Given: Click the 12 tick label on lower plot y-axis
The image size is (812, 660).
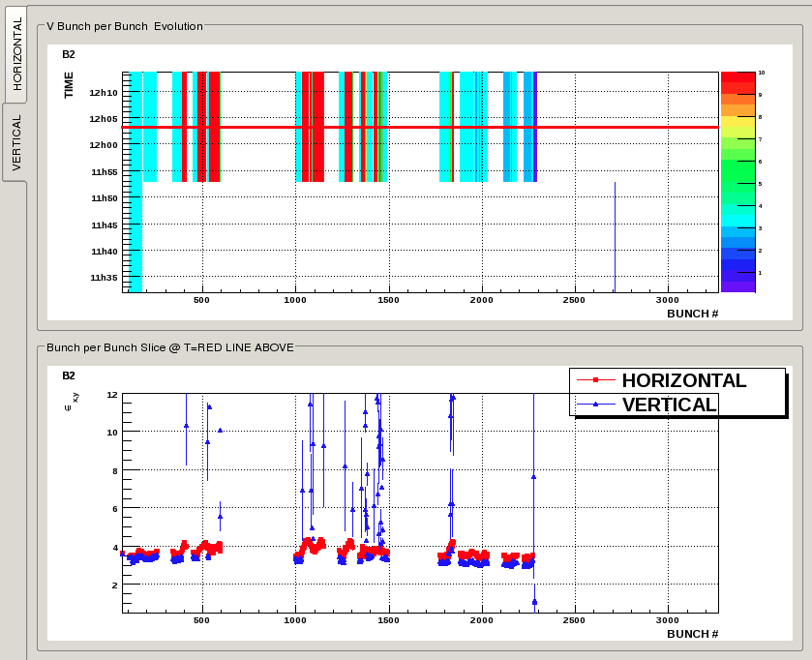Looking at the screenshot, I should click(x=112, y=395).
